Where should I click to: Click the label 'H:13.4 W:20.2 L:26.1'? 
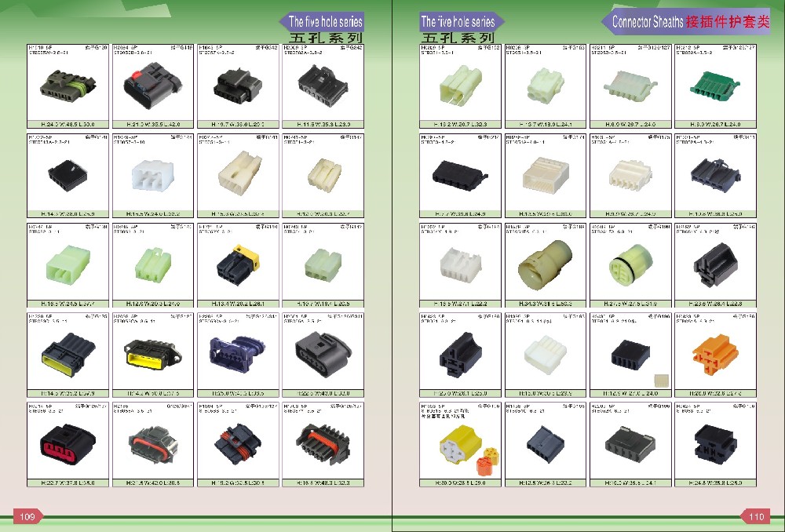click(x=238, y=304)
